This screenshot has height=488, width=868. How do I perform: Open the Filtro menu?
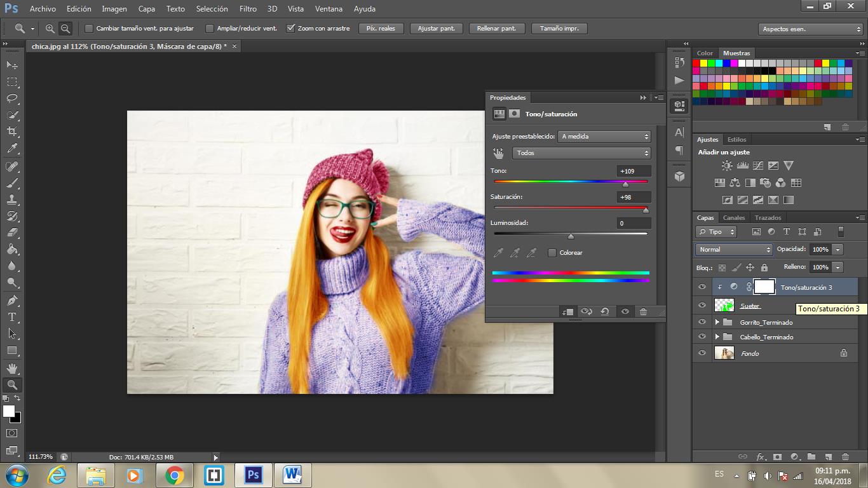[248, 9]
